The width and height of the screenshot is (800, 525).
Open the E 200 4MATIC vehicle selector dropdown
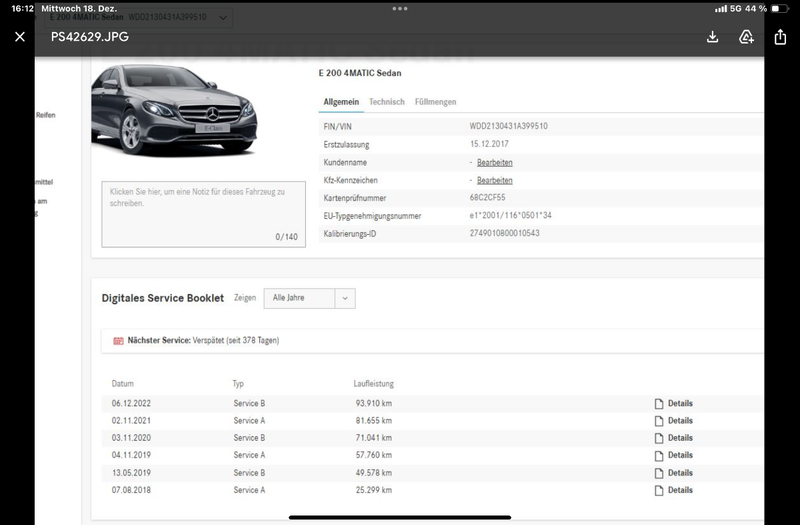138,17
